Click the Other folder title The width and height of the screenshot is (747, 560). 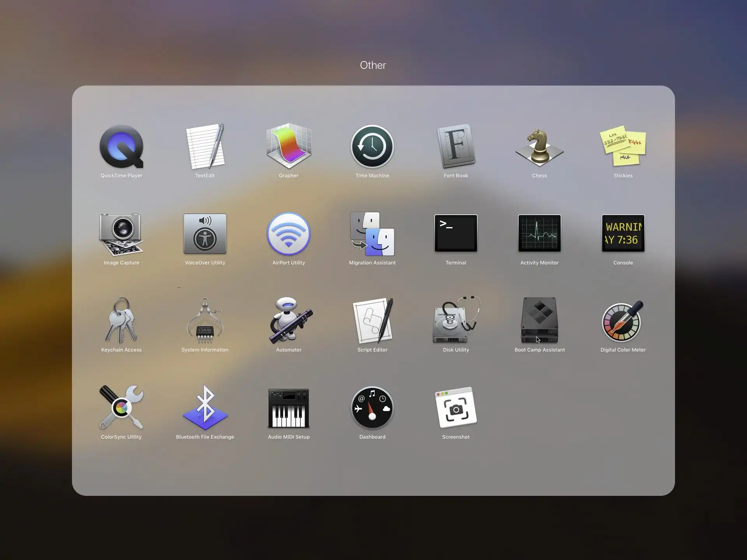coord(373,65)
